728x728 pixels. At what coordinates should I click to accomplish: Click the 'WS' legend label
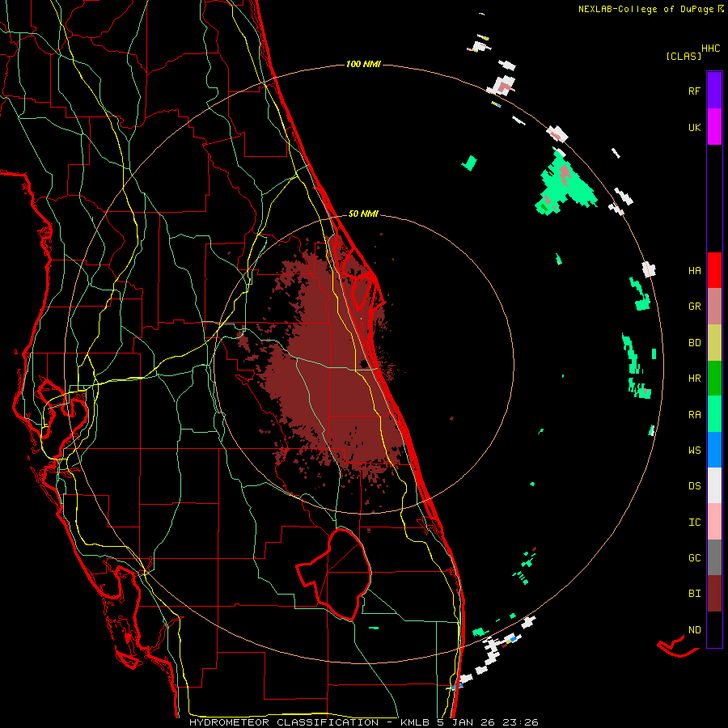(694, 451)
